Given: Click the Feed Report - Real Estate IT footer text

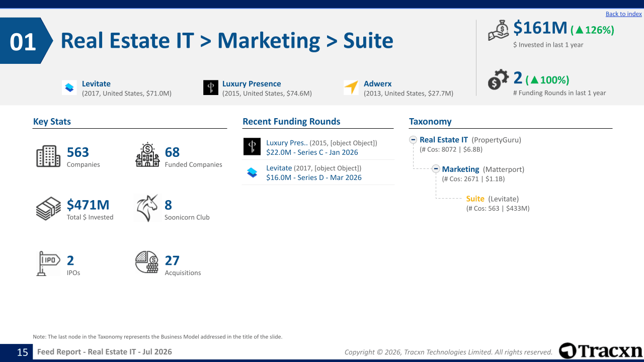Looking at the screenshot, I should point(105,352).
